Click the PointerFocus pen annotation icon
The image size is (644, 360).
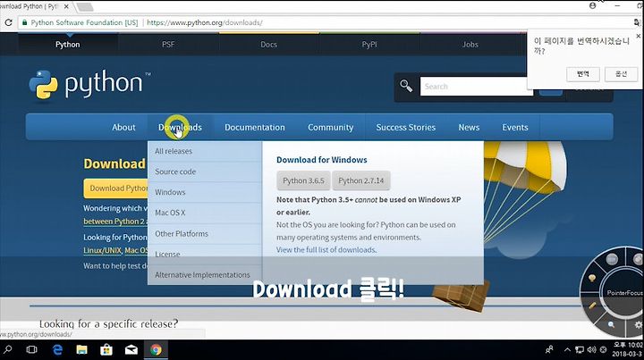(592, 306)
